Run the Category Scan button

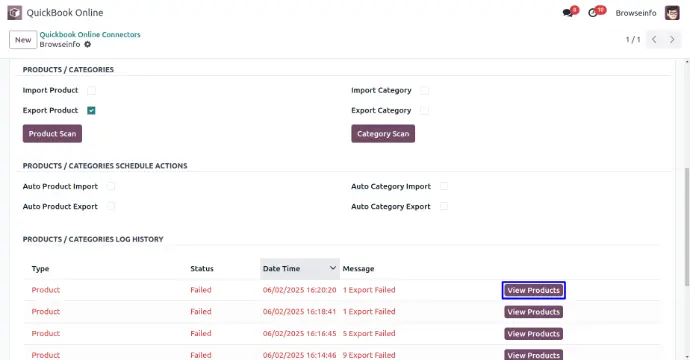(383, 134)
